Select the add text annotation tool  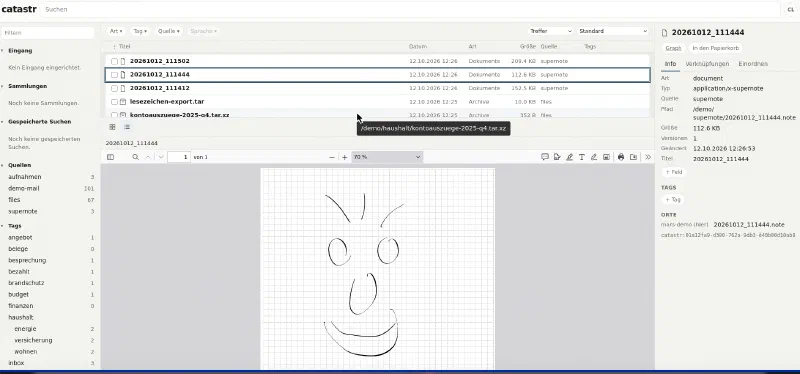(x=582, y=157)
